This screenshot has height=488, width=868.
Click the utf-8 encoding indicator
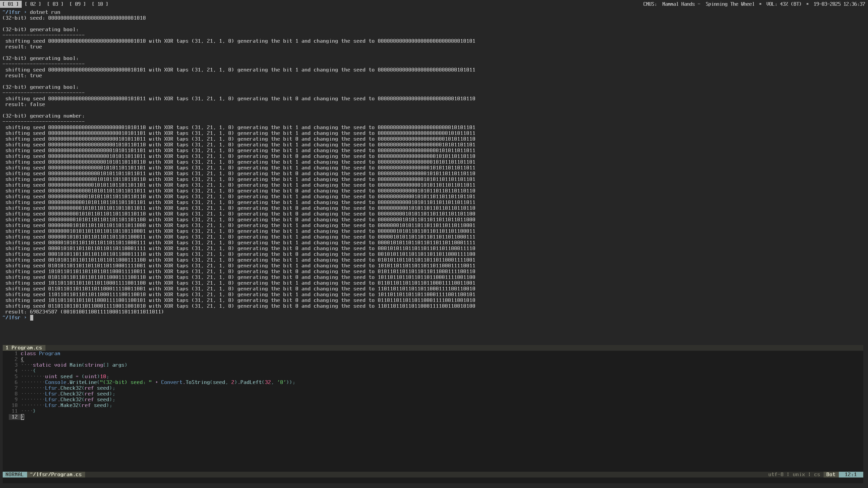tap(776, 474)
